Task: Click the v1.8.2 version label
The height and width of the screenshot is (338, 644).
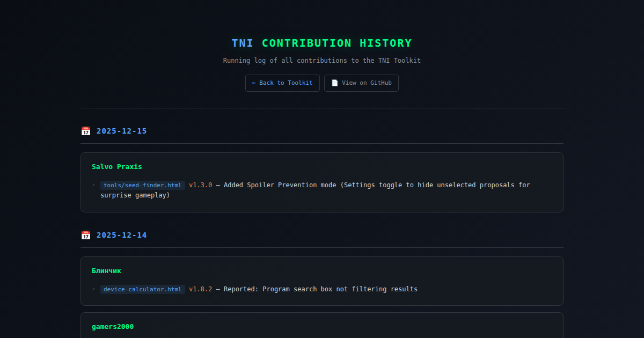Action: [201, 289]
